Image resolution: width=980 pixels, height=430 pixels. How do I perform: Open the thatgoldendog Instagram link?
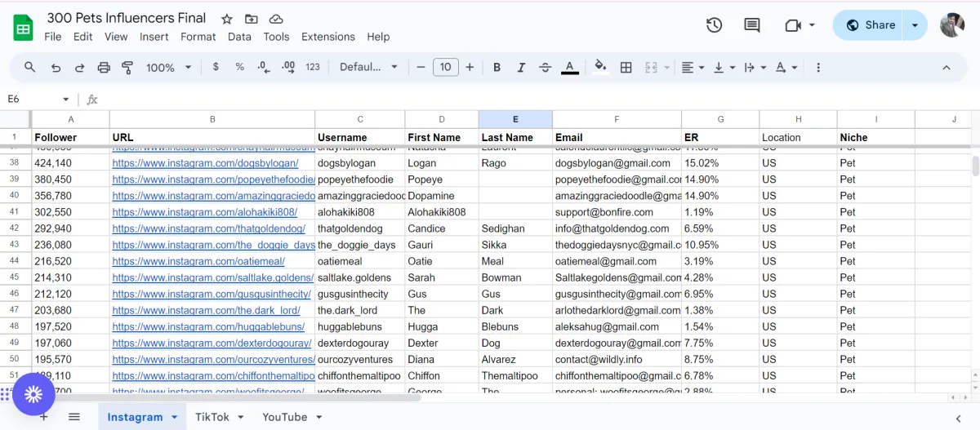pyautogui.click(x=208, y=228)
